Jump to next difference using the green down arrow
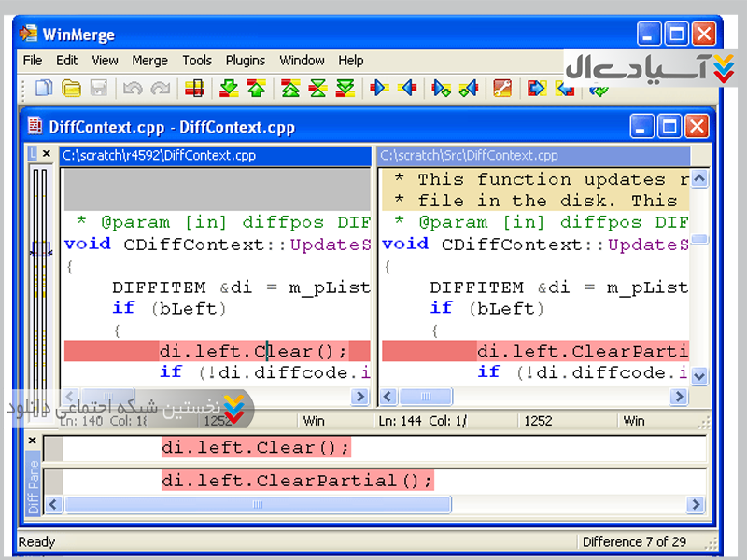 [x=229, y=89]
